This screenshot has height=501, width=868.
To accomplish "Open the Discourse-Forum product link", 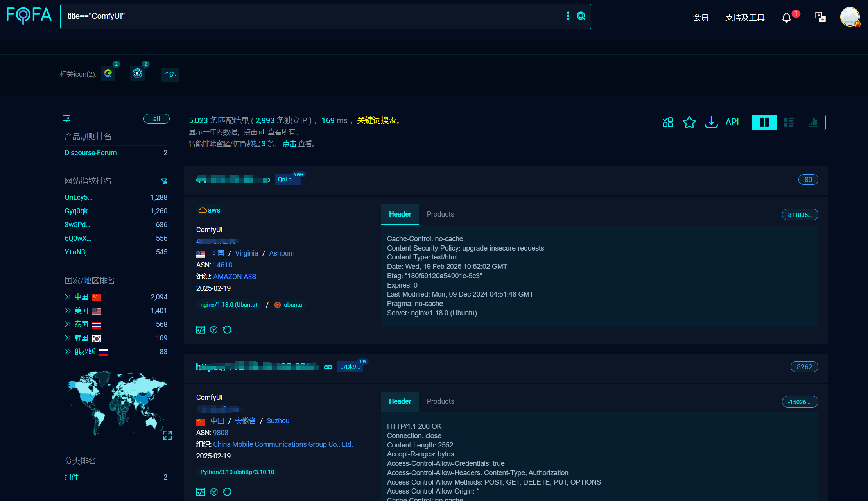I will [91, 153].
